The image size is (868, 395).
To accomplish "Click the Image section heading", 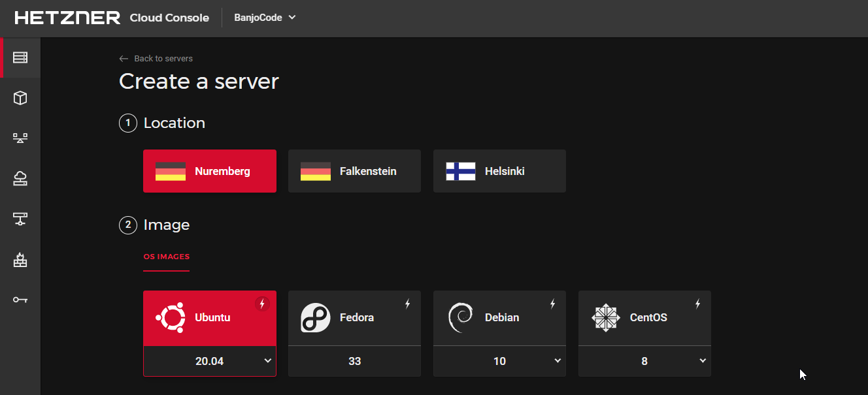I will (x=167, y=225).
